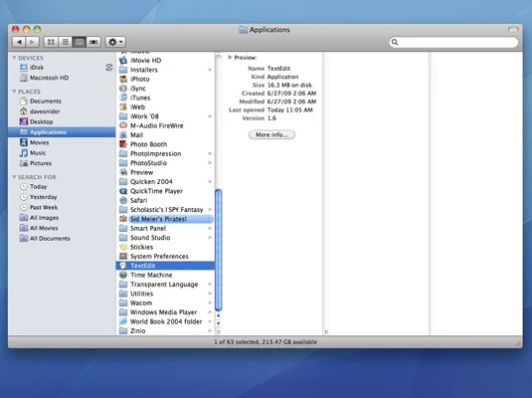The image size is (532, 398).
Task: Select the iPhoto application
Action: [x=166, y=80]
